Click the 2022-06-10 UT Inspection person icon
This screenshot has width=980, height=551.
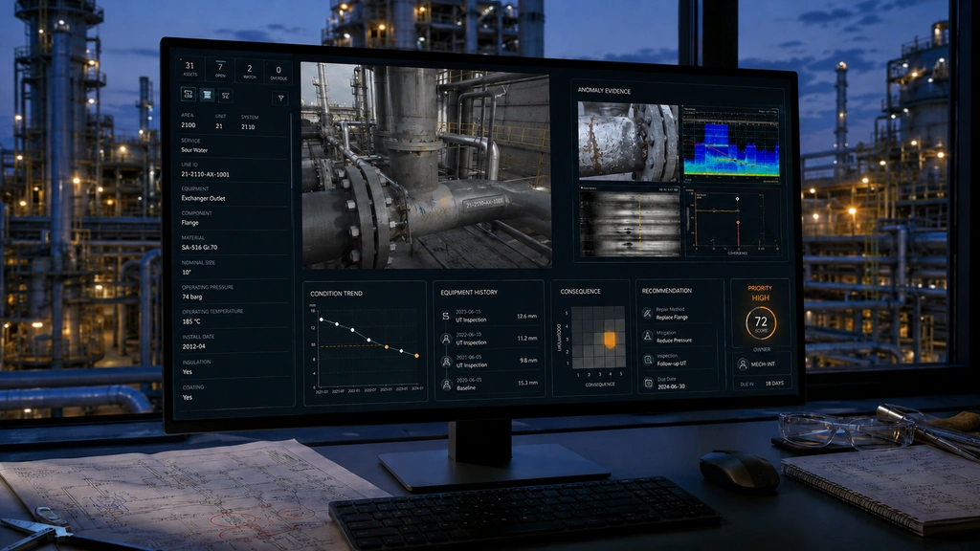pos(446,339)
